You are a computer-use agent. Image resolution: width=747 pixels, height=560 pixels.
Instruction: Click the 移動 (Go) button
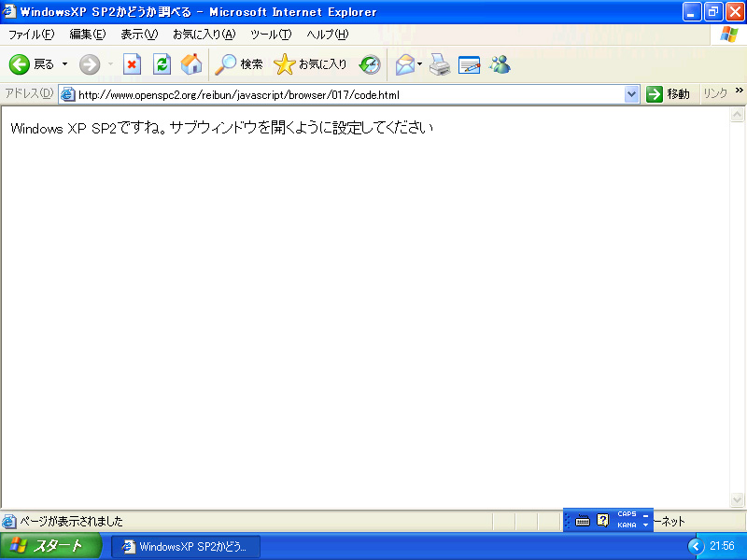[669, 94]
